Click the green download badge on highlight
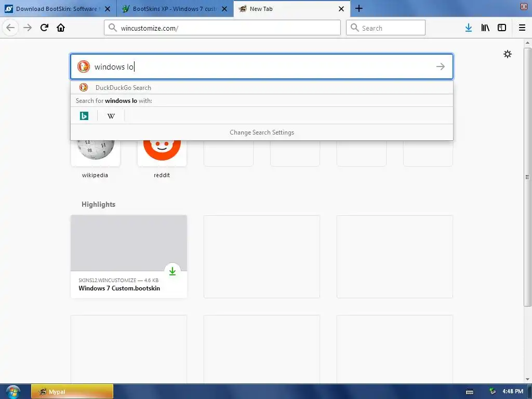 click(172, 271)
